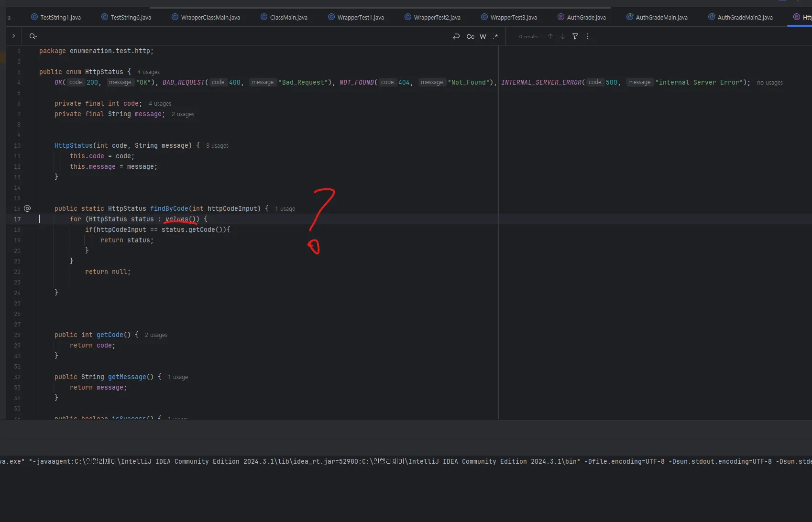This screenshot has width=812, height=522.
Task: Click getMessage method declaration name
Action: click(127, 377)
